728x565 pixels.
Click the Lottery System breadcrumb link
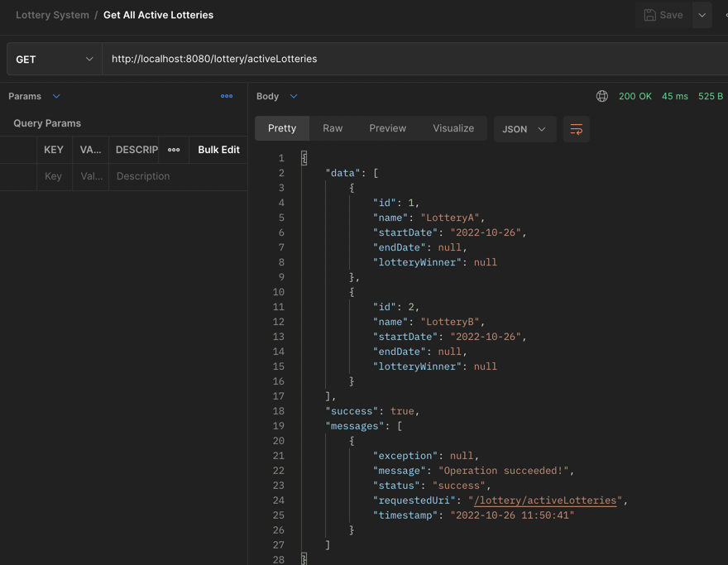tap(52, 15)
